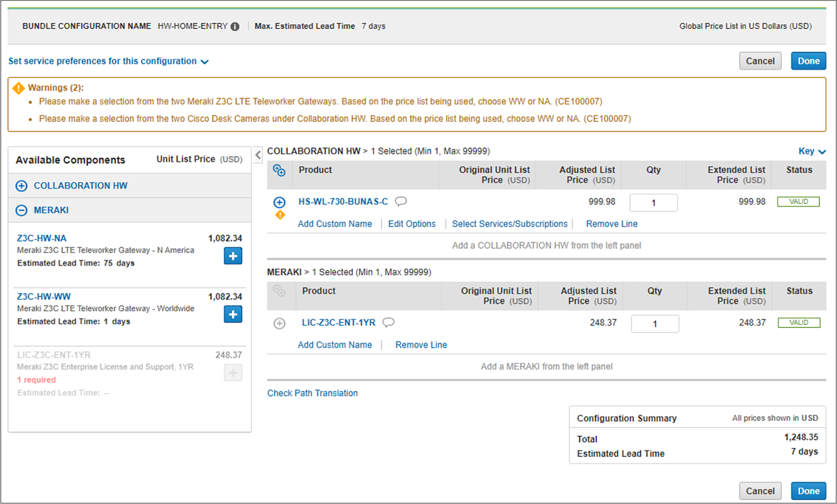Image resolution: width=837 pixels, height=504 pixels.
Task: Click the info icon next to HW-HOME-ENTRY
Action: coord(235,27)
